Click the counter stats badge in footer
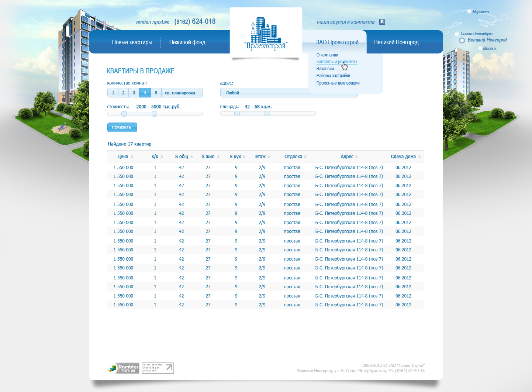Screen dimensions: 532x392 click(158, 368)
